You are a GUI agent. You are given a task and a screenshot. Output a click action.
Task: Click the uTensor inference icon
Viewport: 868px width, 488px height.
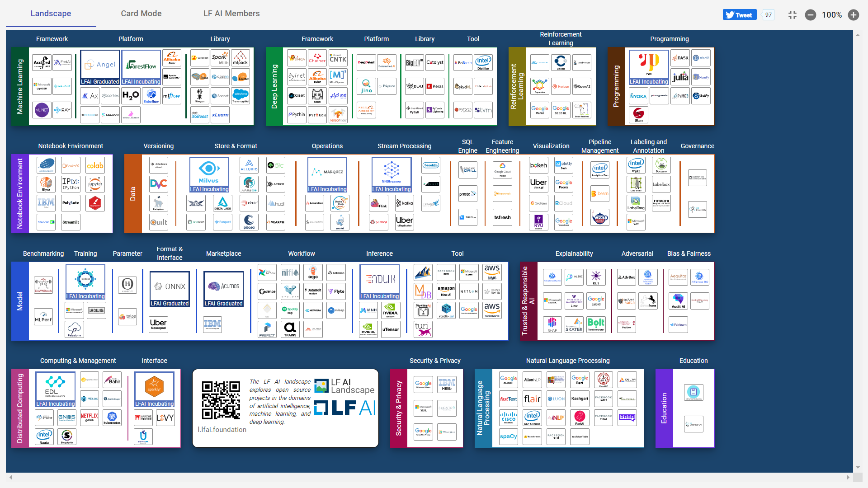pyautogui.click(x=391, y=329)
